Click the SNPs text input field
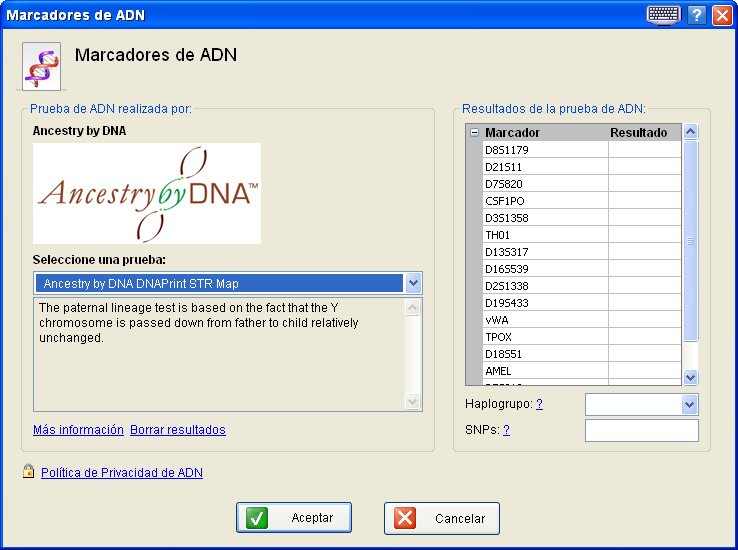The width and height of the screenshot is (738, 550). coord(641,430)
